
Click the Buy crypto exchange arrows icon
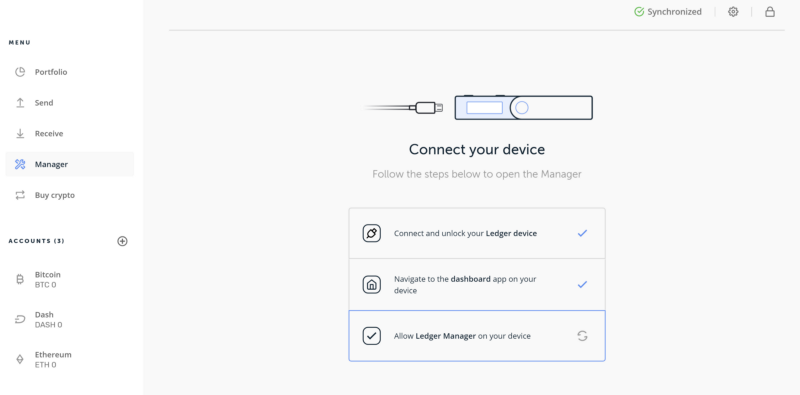click(20, 195)
